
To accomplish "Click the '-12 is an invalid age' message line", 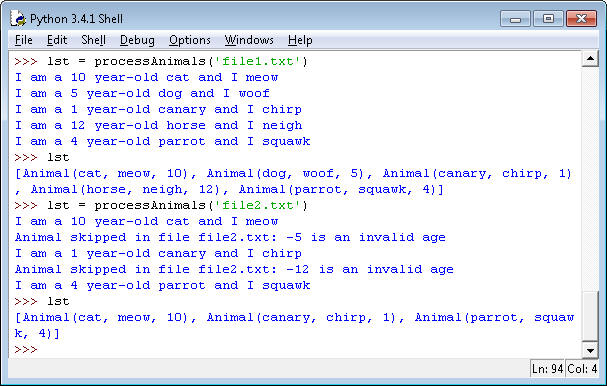I will [x=234, y=269].
